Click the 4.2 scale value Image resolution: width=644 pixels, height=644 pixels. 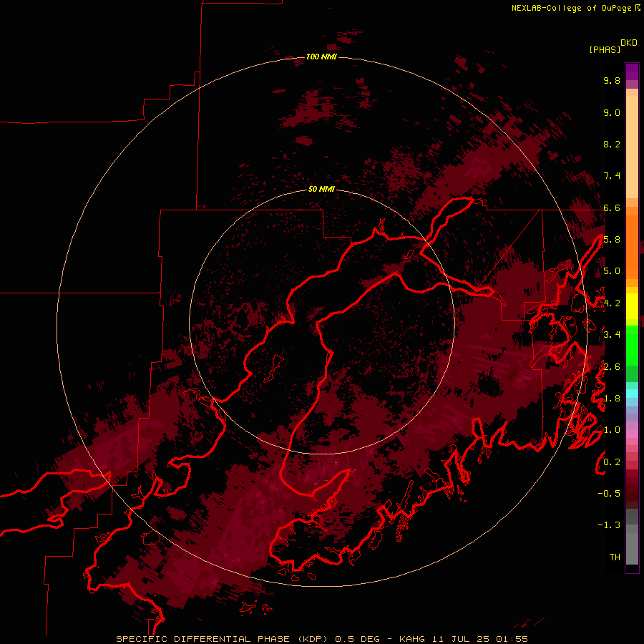(612, 303)
